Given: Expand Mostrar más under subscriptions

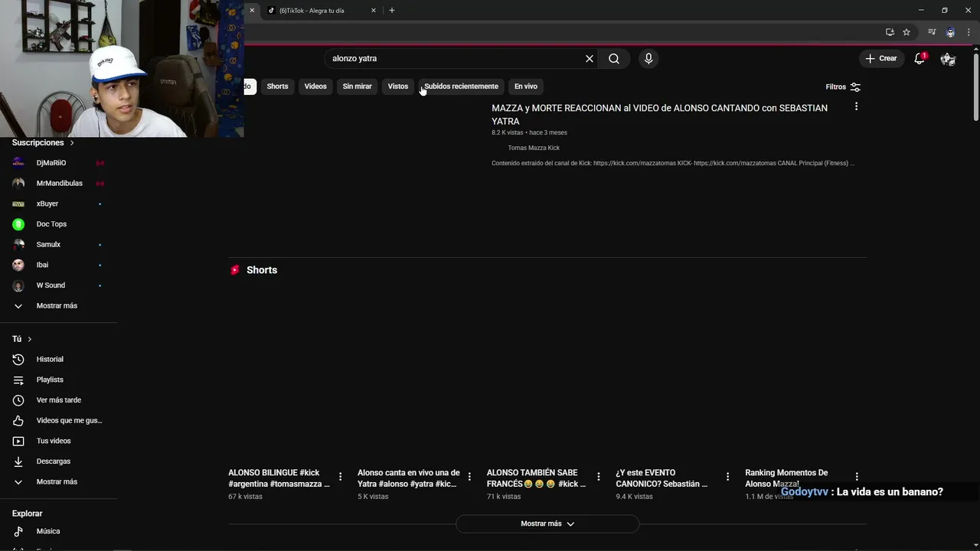Looking at the screenshot, I should pyautogui.click(x=58, y=306).
